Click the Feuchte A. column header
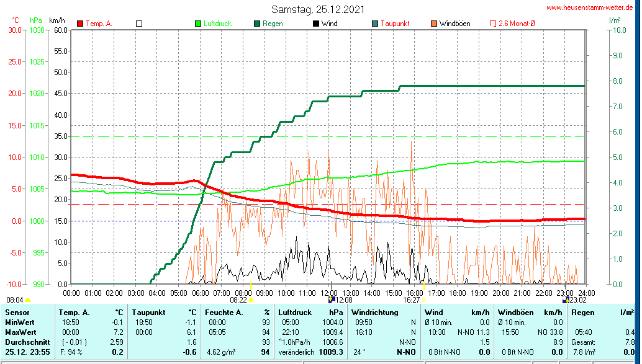 click(x=224, y=313)
